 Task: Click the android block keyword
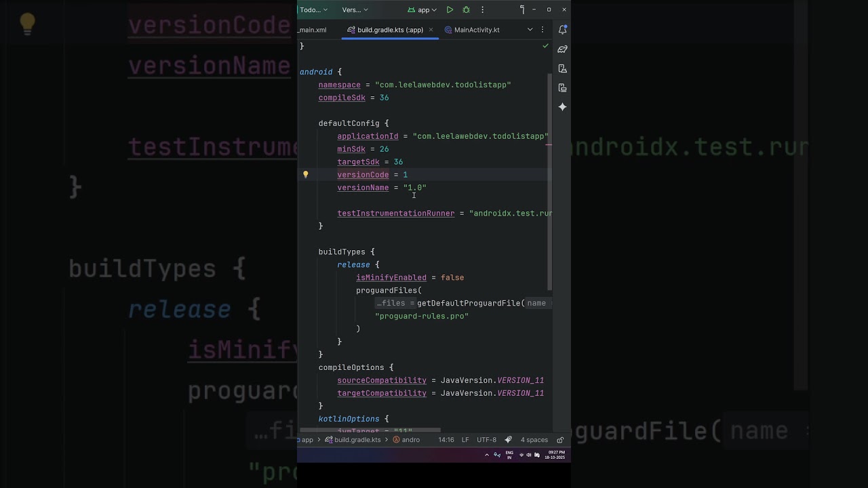coord(316,72)
